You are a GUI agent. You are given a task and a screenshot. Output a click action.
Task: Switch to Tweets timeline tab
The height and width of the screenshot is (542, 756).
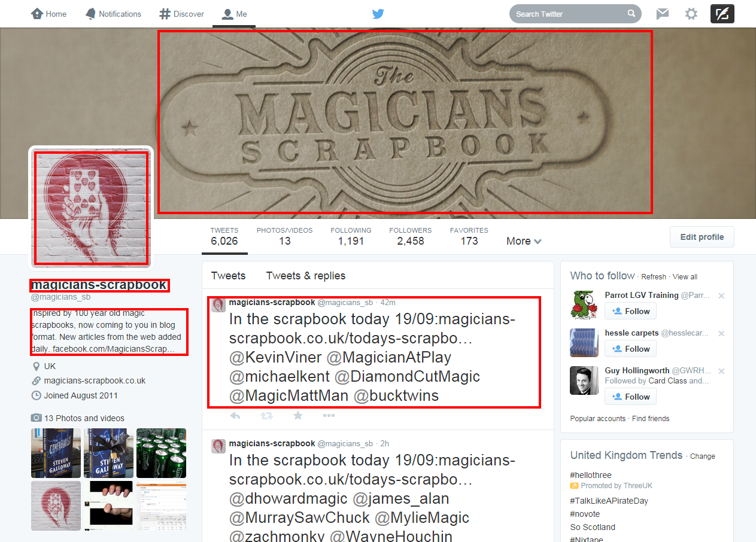coord(228,276)
